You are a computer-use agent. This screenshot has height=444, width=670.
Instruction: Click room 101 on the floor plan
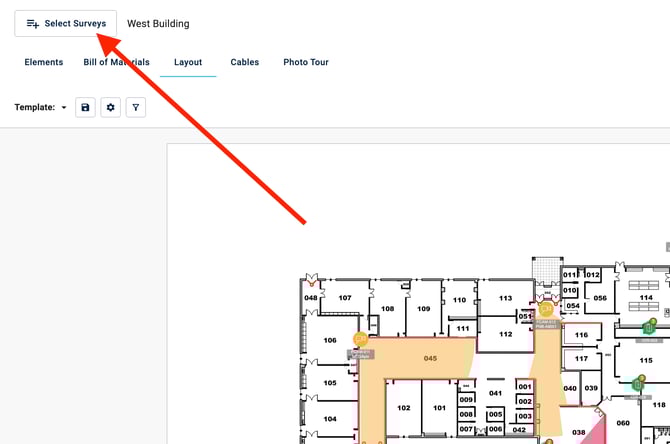click(439, 408)
